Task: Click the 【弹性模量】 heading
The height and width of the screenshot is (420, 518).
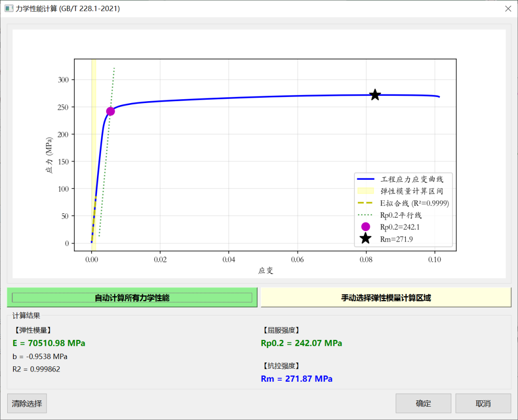Action: point(33,330)
